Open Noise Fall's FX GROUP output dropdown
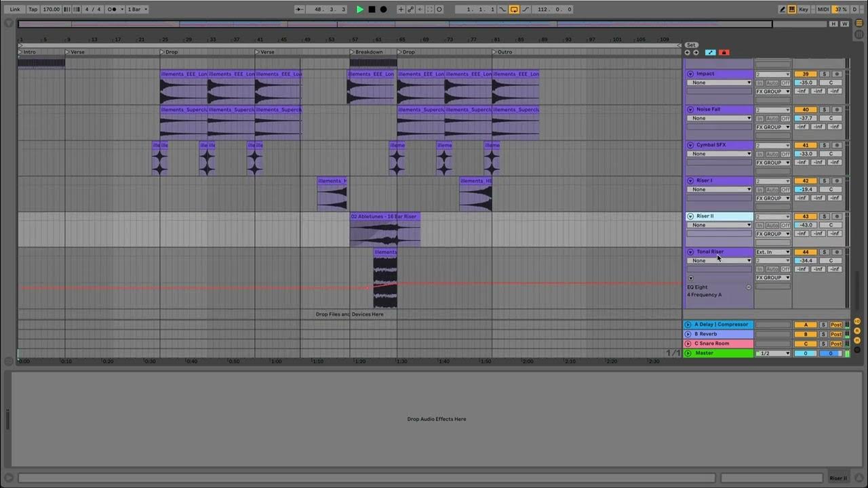 pos(773,127)
